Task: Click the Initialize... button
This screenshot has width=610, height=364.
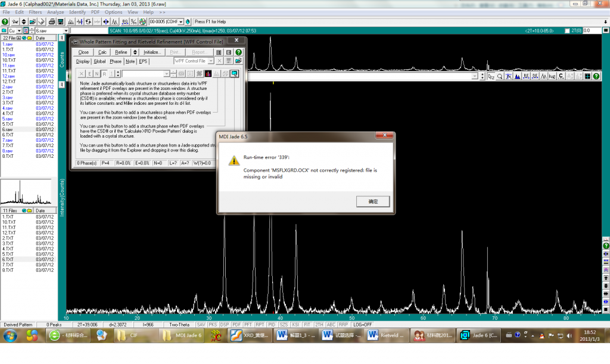Action: [152, 52]
